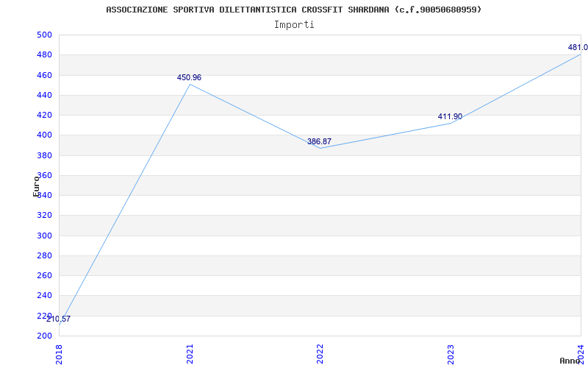Click the 200 y-axis tick label
The image size is (588, 368).
(44, 336)
